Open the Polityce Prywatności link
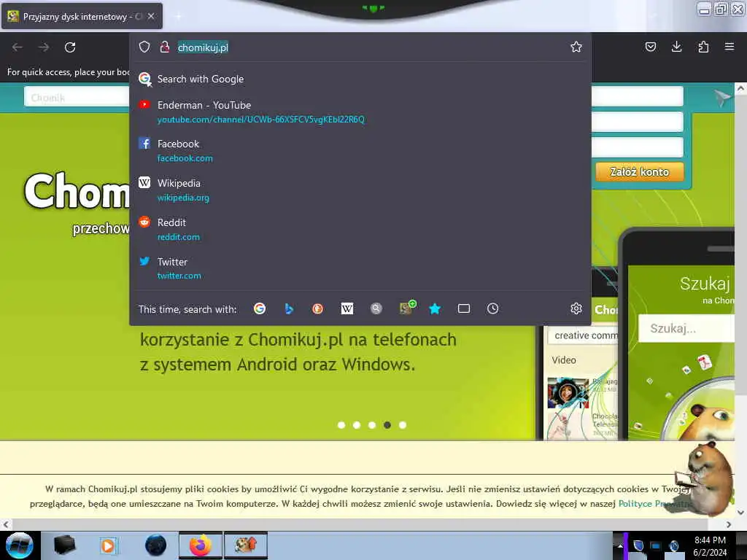The height and width of the screenshot is (560, 747). coord(655,503)
